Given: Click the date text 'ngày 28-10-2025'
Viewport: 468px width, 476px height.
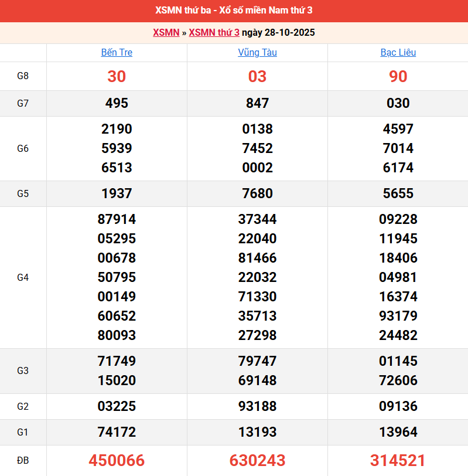Looking at the screenshot, I should (278, 32).
